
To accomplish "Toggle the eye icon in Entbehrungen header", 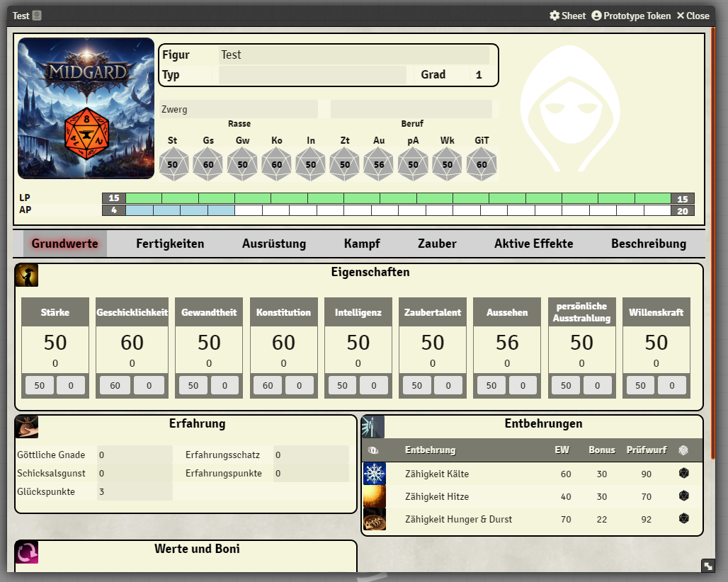I will pos(374,450).
